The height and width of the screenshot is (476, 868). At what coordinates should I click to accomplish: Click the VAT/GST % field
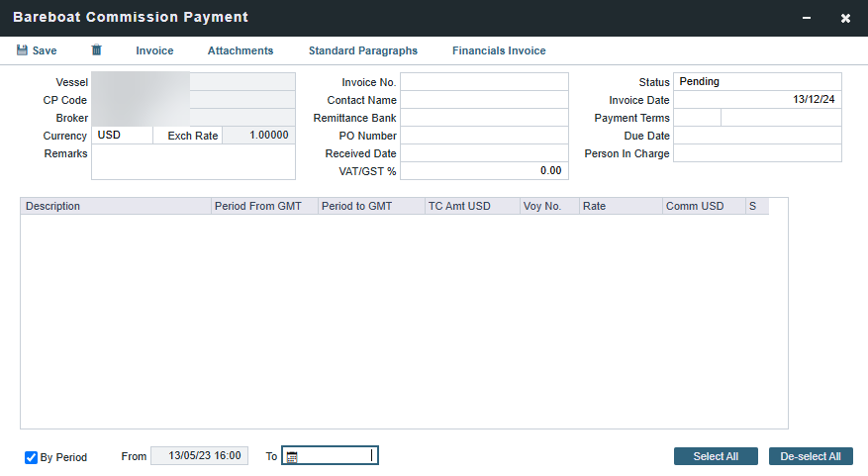click(484, 171)
